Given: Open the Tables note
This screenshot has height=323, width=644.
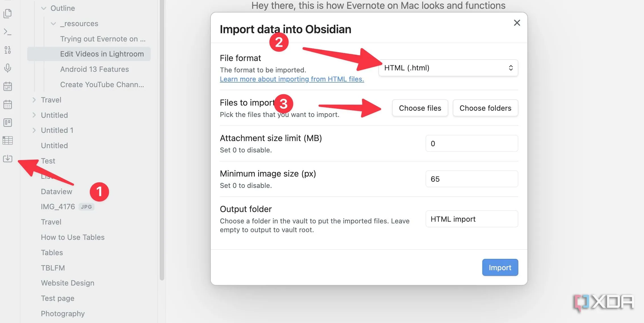Looking at the screenshot, I should (x=52, y=253).
